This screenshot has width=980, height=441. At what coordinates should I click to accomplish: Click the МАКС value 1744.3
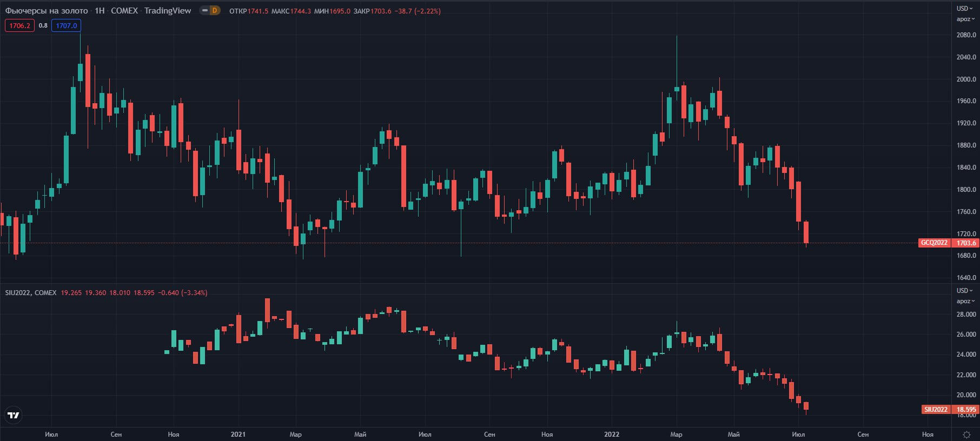pos(301,11)
